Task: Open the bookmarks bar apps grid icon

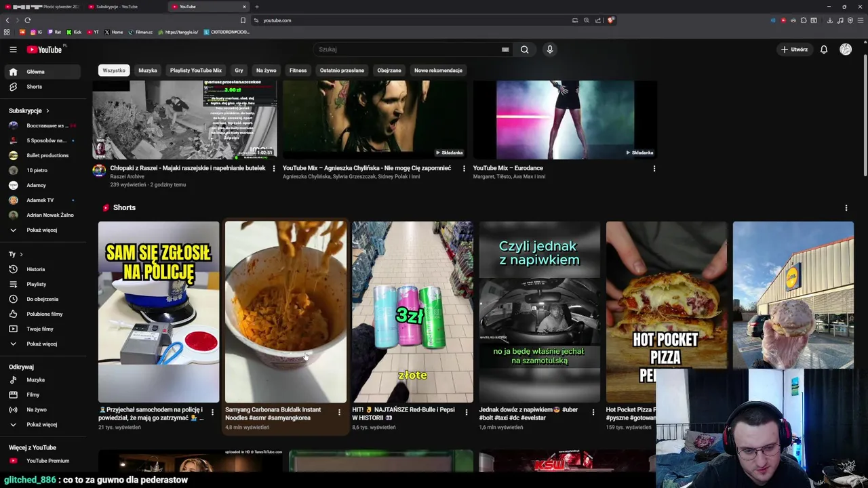Action: (7, 32)
